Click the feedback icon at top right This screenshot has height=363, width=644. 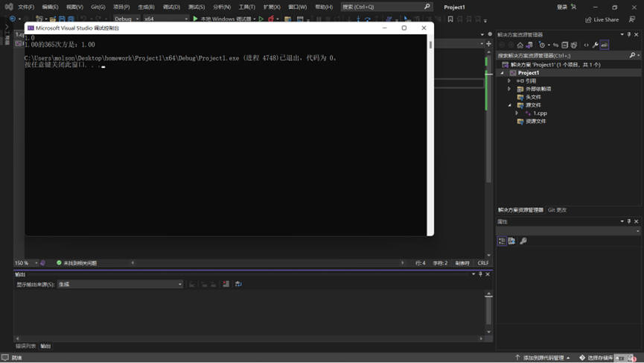(x=632, y=19)
